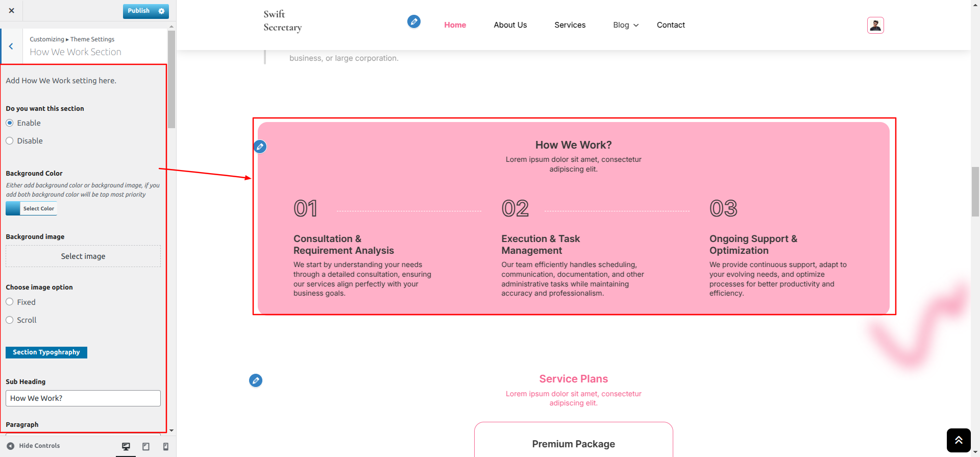
Task: Go back using the left chevron arrow
Action: tap(11, 46)
